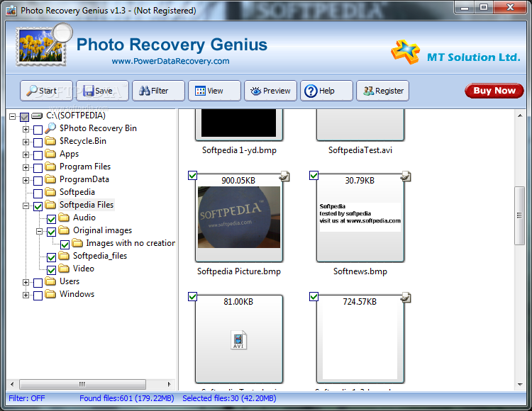Viewport: 532px width, 411px height.
Task: Uncheck the Softpedia Picture.bmp thumbnail checkbox
Action: click(x=192, y=176)
